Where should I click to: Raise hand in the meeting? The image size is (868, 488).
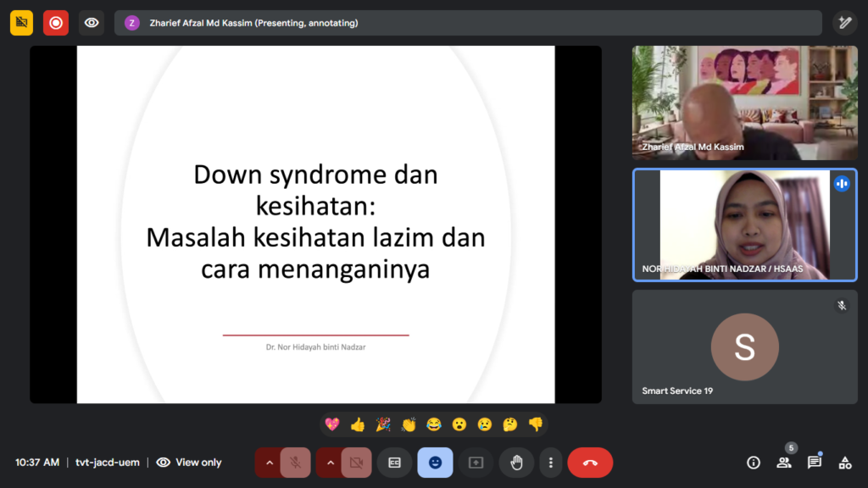pyautogui.click(x=516, y=463)
